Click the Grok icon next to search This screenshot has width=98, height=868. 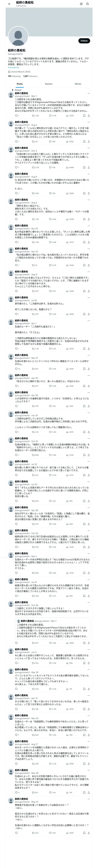(x=81, y=4)
